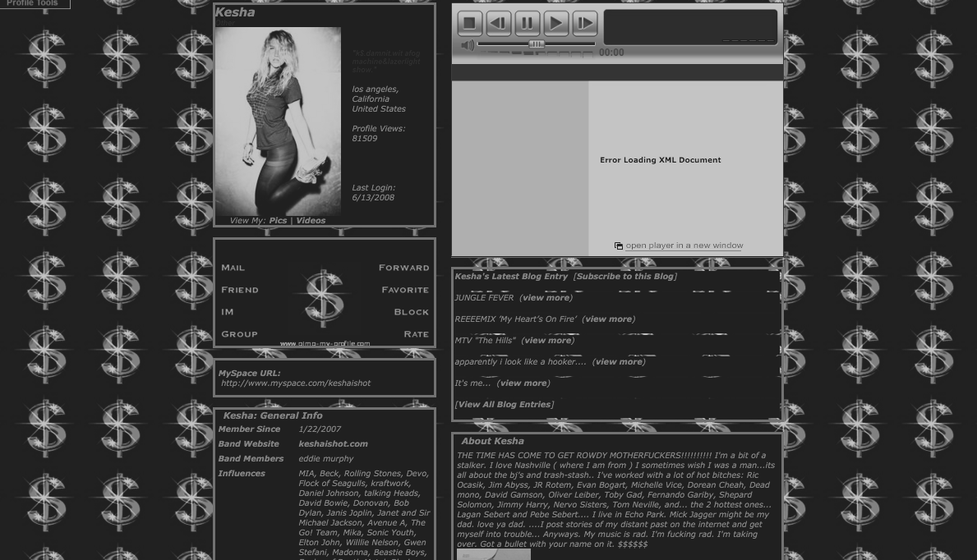Open player in a new window link
The image size is (977, 560).
pos(684,246)
